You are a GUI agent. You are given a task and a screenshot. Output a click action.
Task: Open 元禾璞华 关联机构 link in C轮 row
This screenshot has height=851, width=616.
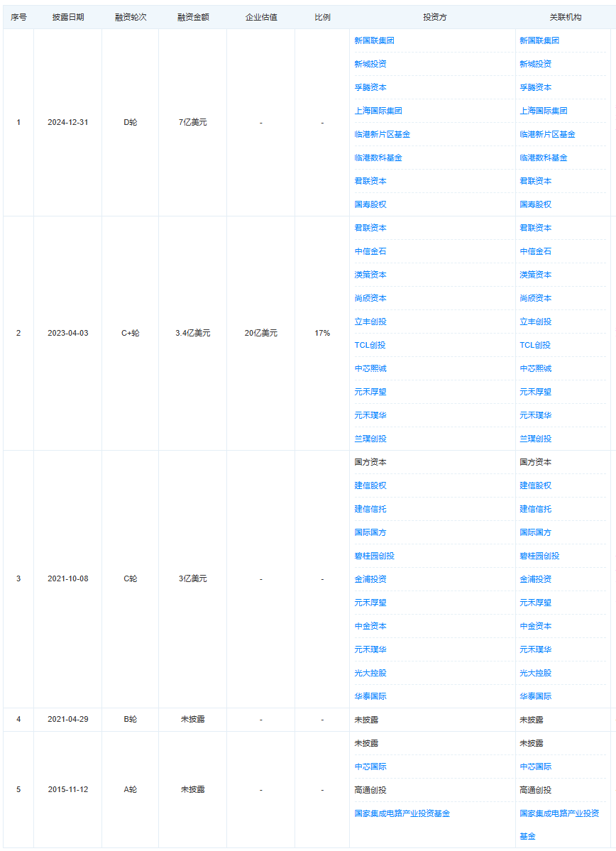pyautogui.click(x=535, y=649)
